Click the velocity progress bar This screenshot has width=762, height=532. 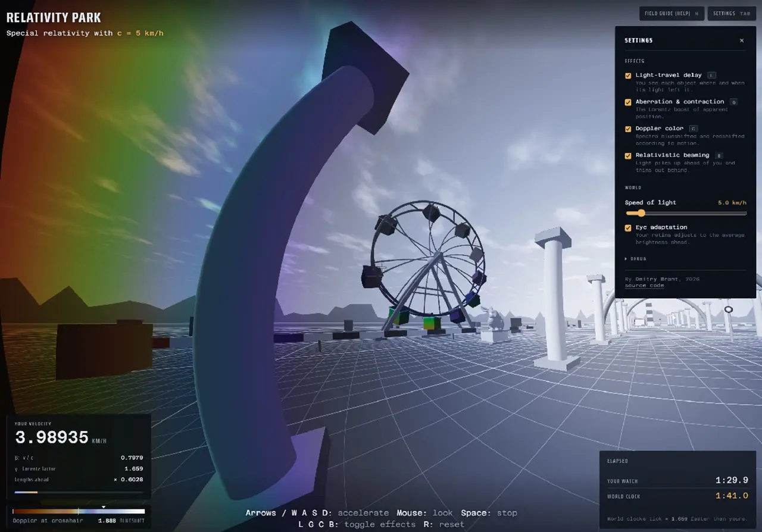pos(79,492)
